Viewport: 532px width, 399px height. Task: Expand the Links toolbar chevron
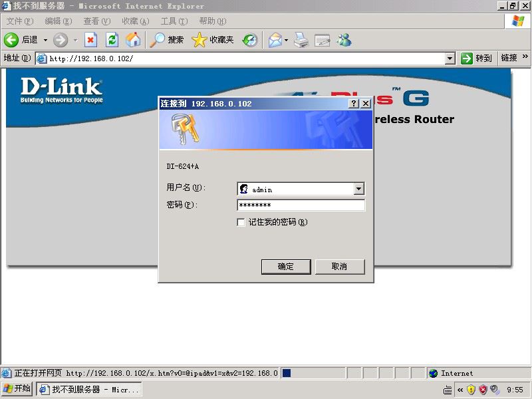pyautogui.click(x=525, y=57)
